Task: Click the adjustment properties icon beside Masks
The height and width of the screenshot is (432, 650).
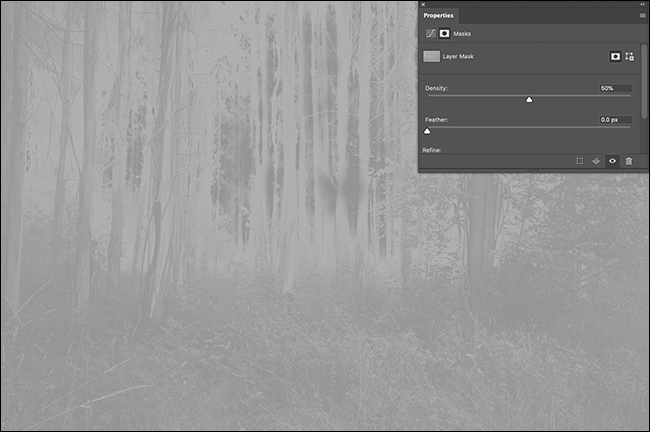Action: point(431,33)
